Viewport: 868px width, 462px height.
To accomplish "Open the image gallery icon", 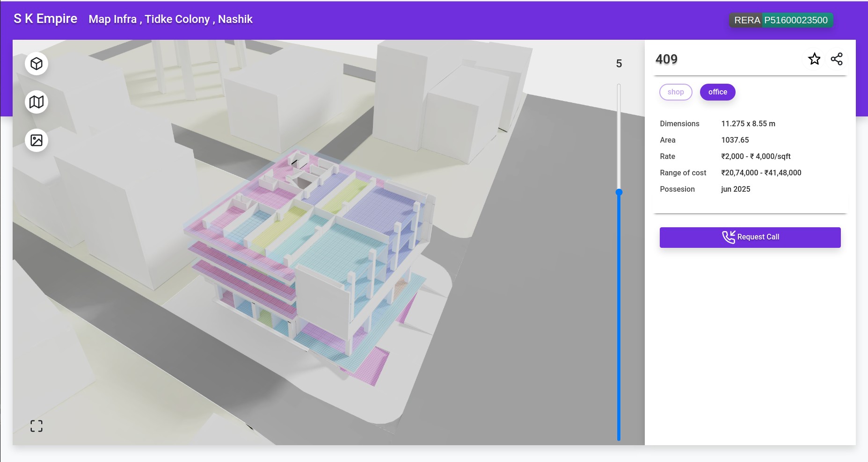I will coord(36,140).
